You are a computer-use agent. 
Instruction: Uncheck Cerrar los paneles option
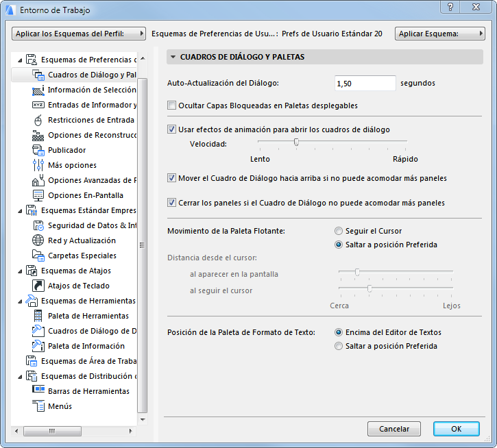pyautogui.click(x=171, y=203)
